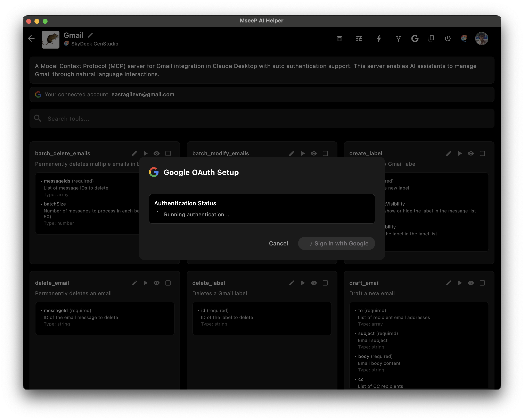Click the fork branch icon

click(398, 38)
